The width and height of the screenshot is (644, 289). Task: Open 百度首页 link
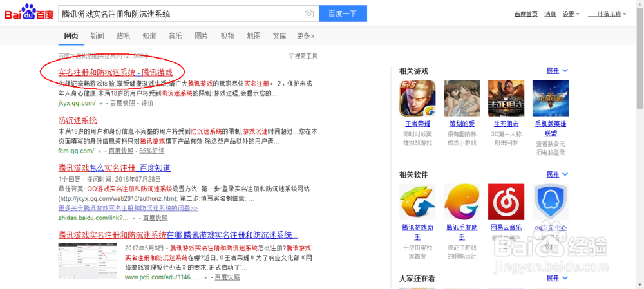tap(526, 14)
